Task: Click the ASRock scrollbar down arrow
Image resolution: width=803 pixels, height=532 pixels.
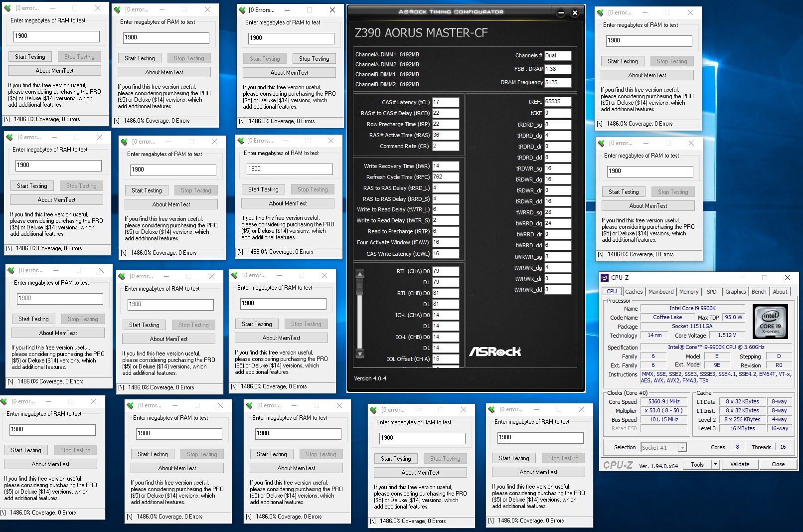Action: pyautogui.click(x=360, y=354)
